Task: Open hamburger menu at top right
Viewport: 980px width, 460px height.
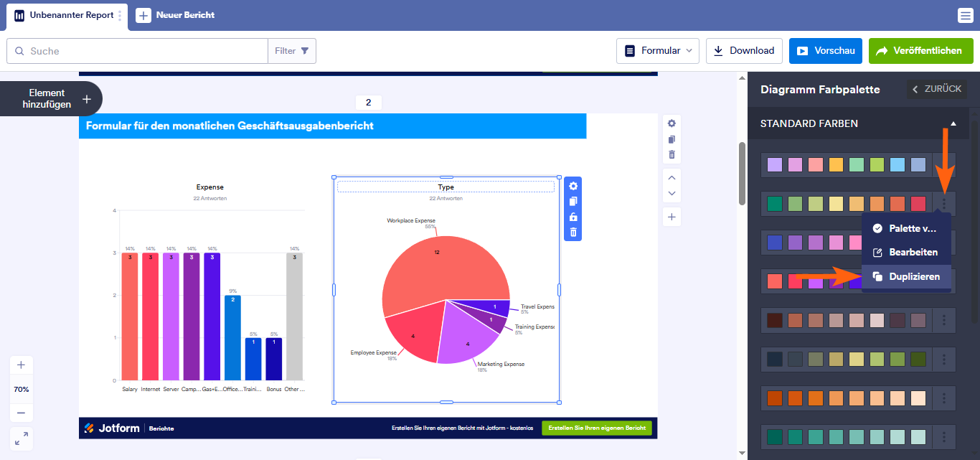Action: point(965,15)
